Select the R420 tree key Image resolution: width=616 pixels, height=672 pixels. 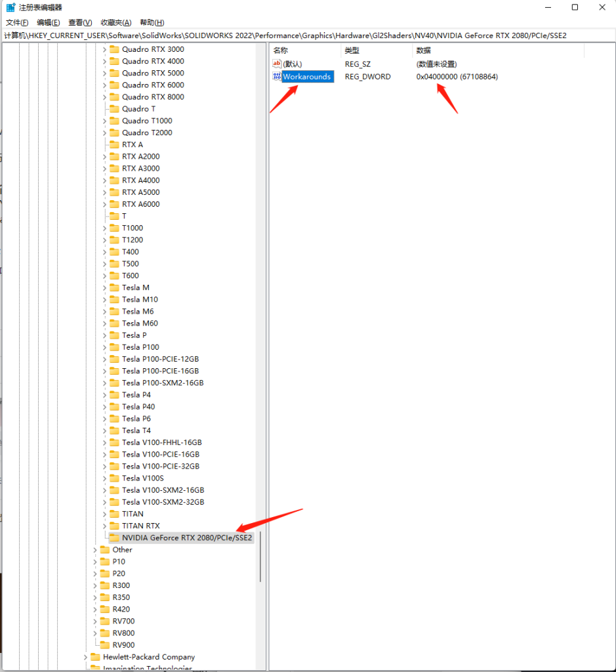[121, 609]
